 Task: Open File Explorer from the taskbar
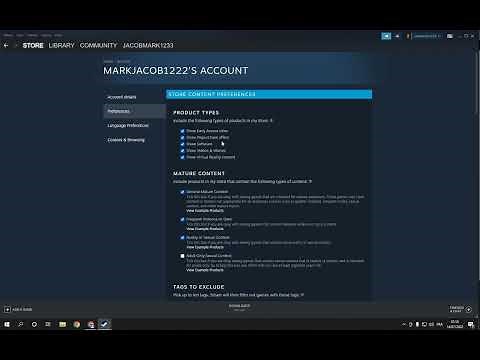62,324
